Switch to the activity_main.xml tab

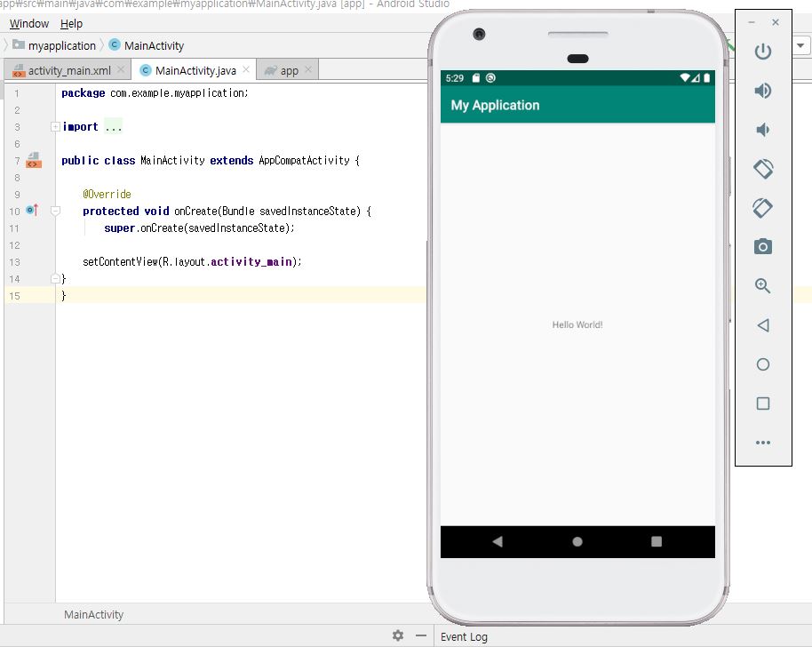coord(68,71)
